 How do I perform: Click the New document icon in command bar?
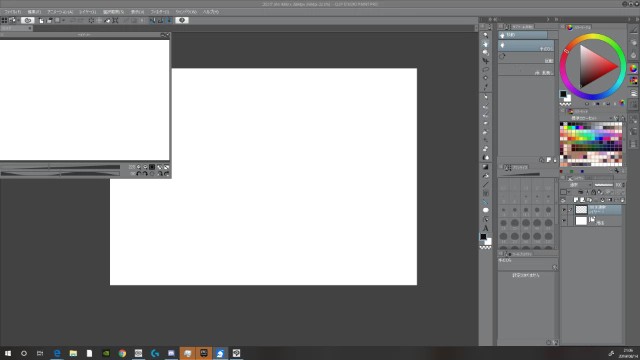42,20
